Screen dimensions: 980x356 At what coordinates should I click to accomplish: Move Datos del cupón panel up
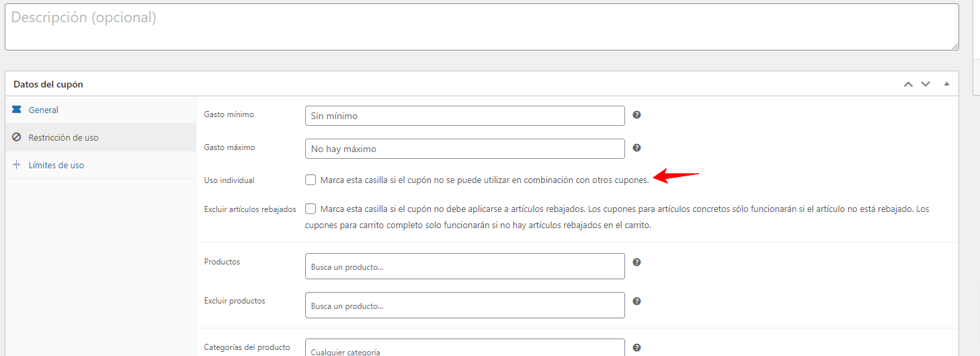[x=908, y=84]
